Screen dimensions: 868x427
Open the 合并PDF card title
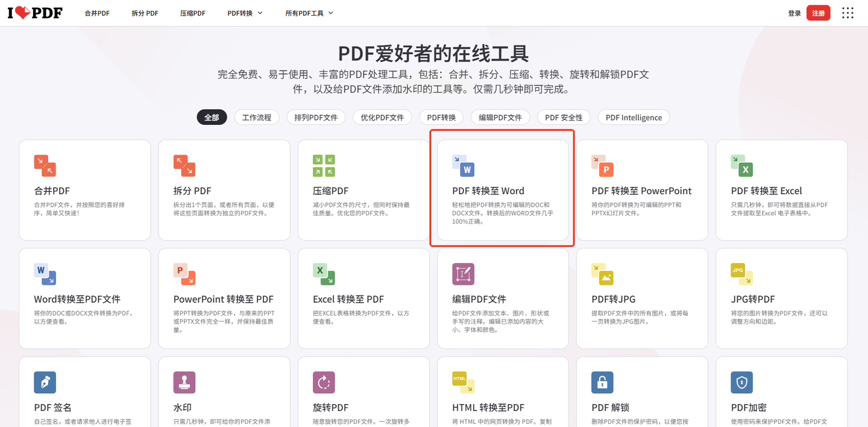52,191
